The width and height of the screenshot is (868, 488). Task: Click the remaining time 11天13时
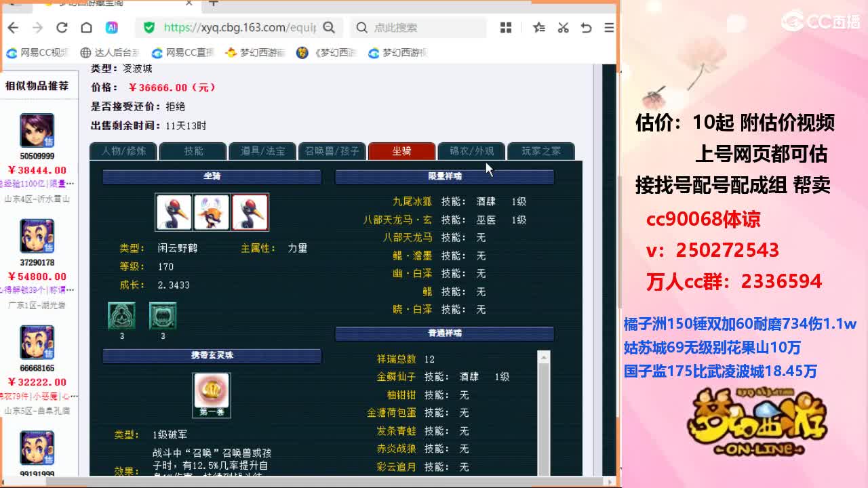click(186, 125)
